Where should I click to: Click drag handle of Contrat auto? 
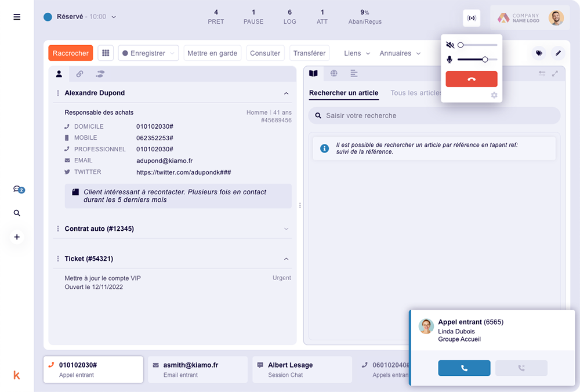click(x=57, y=228)
